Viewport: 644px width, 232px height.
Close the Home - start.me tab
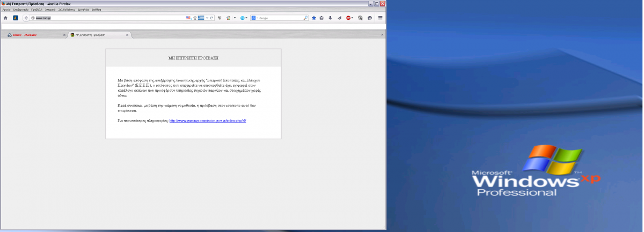click(x=64, y=35)
